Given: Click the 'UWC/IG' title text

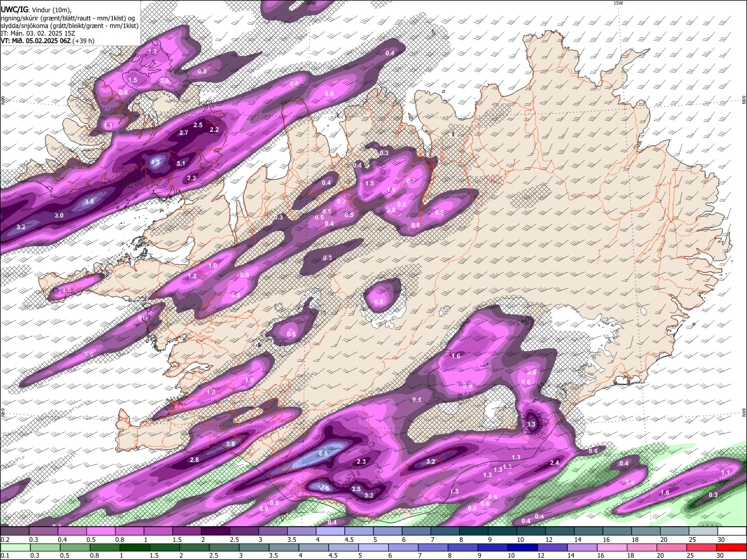Looking at the screenshot, I should 15,9.
